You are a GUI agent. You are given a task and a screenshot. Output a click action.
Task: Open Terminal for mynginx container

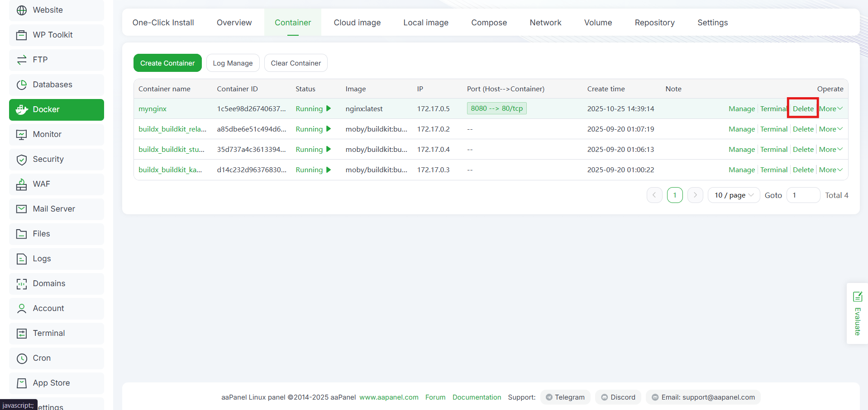pyautogui.click(x=774, y=108)
